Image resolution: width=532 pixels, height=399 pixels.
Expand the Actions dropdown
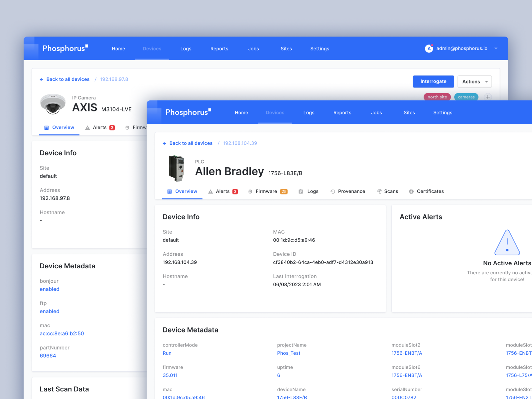(x=474, y=82)
